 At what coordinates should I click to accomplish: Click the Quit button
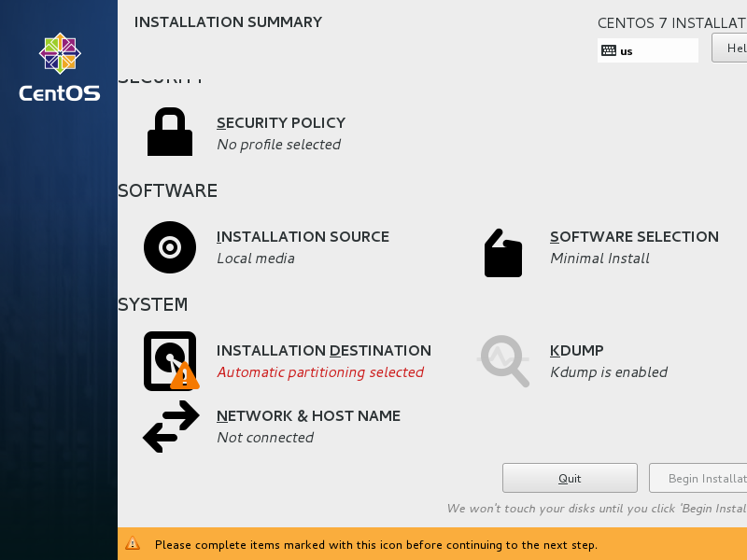(x=570, y=478)
